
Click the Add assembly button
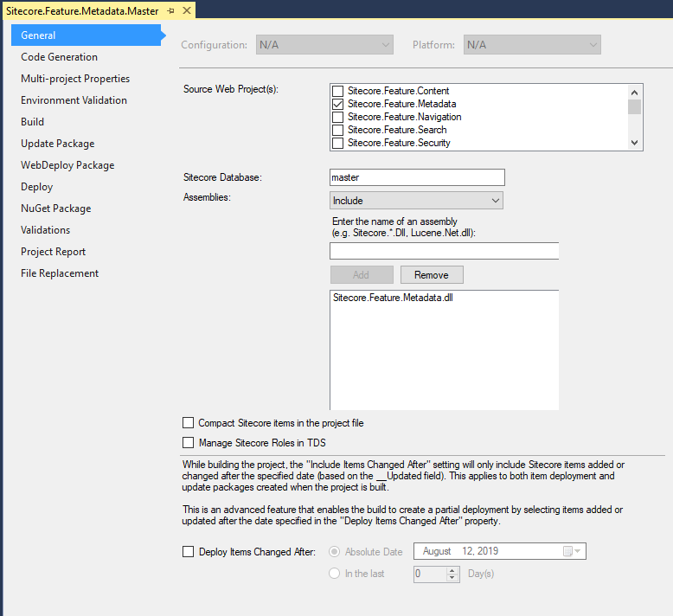[362, 275]
